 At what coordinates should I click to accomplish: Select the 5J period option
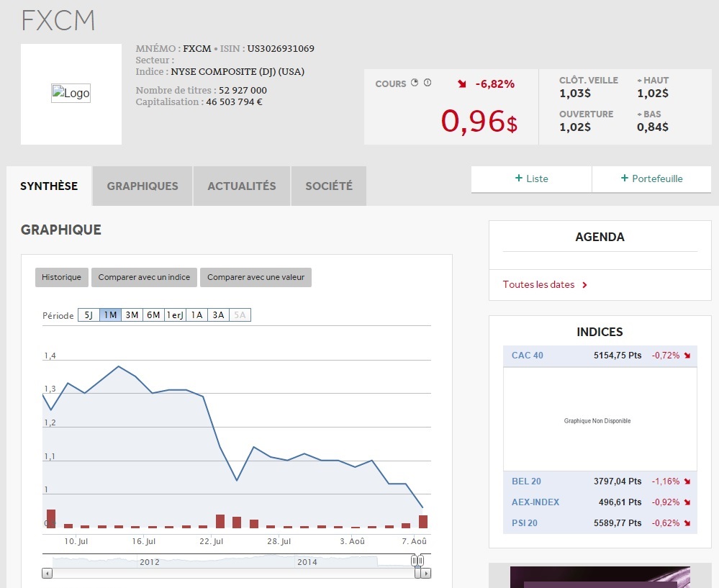click(x=88, y=315)
